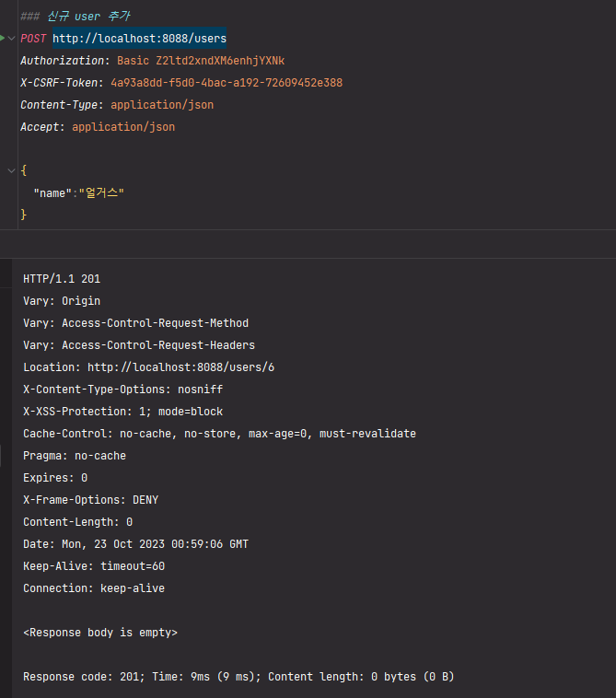Select the Basic Z2ltd2xndXM6enhjYXNk value
This screenshot has width=616, height=698.
201,61
